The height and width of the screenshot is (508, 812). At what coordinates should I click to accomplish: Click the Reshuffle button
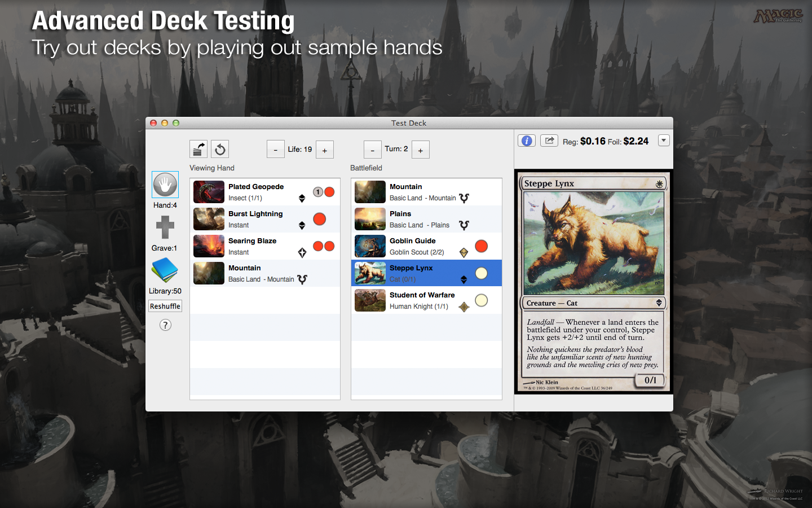pyautogui.click(x=165, y=306)
